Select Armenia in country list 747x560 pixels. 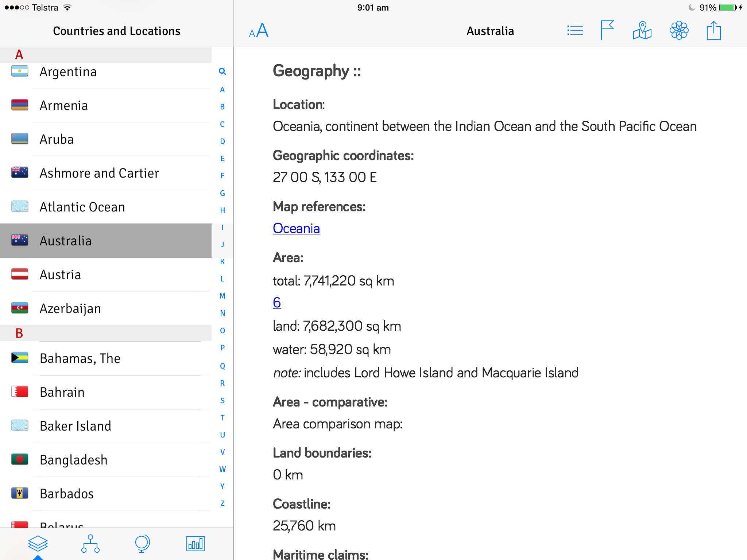(106, 105)
